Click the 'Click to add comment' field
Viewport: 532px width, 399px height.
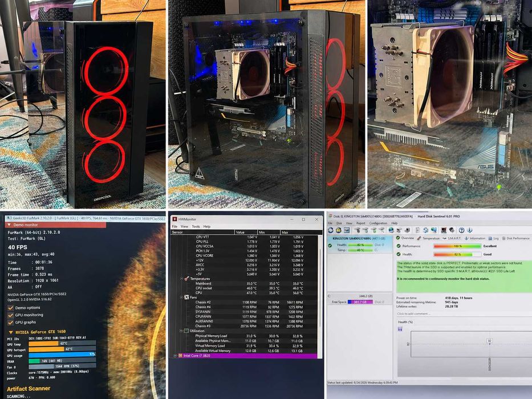coord(463,314)
